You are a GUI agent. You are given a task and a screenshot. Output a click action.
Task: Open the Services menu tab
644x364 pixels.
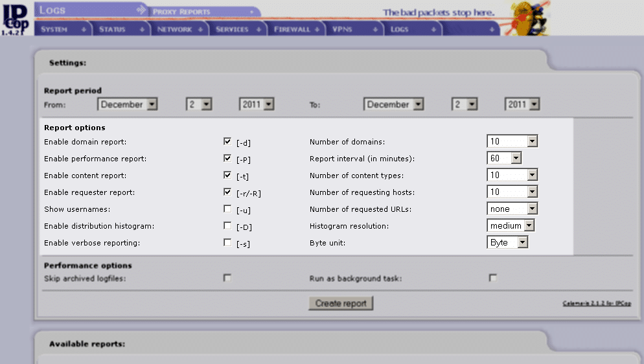[x=237, y=30]
